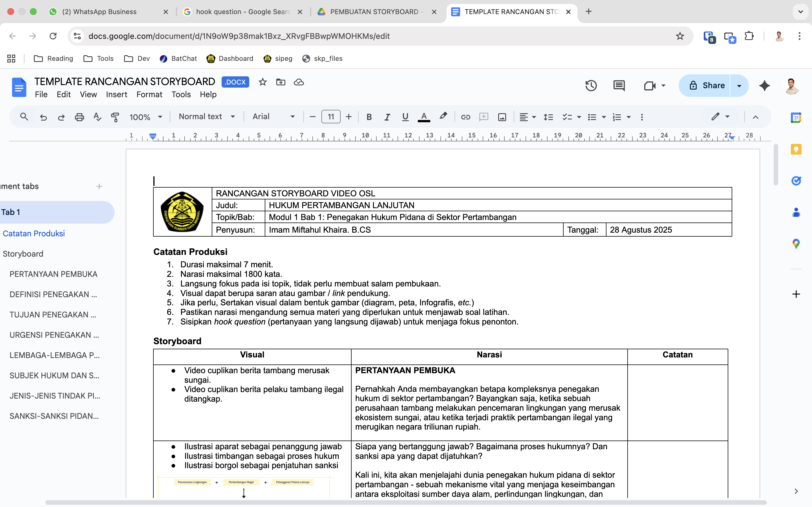
Task: Switch to the hook question Google Search tab
Action: tap(242, 12)
